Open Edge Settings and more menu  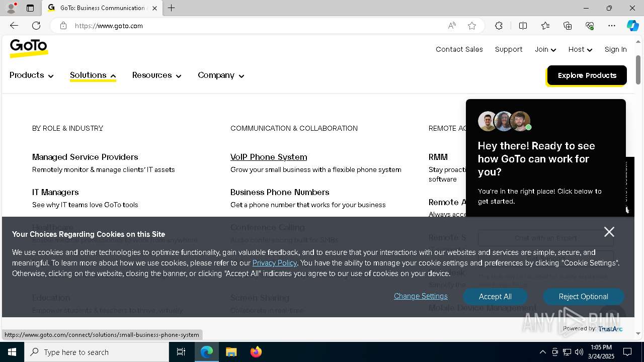612,26
